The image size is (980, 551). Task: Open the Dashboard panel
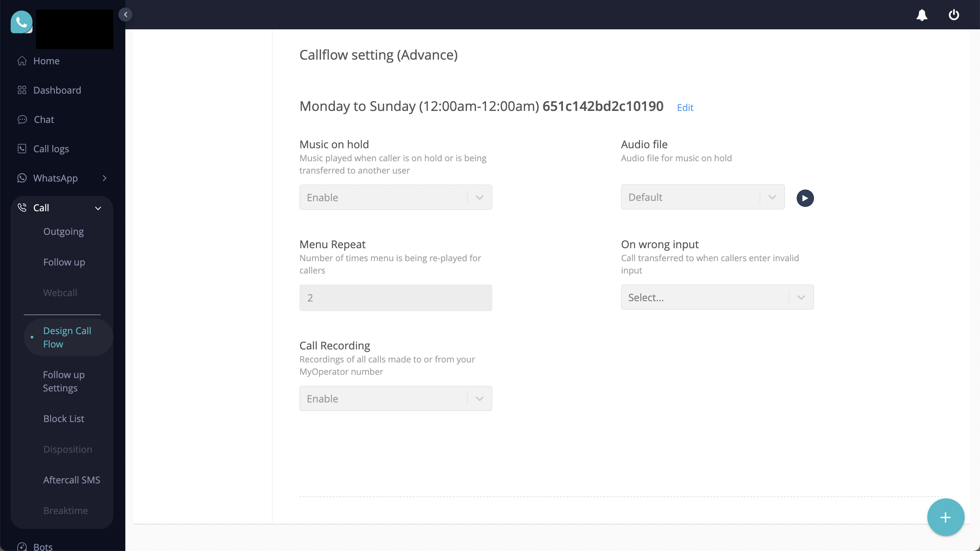pos(57,90)
